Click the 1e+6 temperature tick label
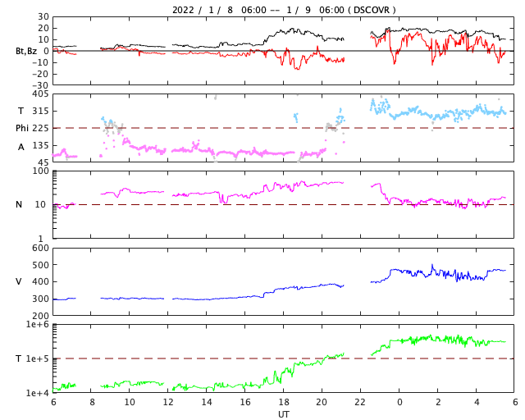This screenshot has width=525, height=420. pos(38,325)
